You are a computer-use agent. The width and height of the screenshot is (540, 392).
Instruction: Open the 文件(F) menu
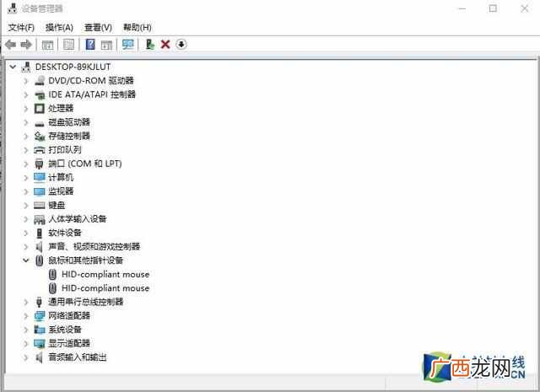coord(21,28)
